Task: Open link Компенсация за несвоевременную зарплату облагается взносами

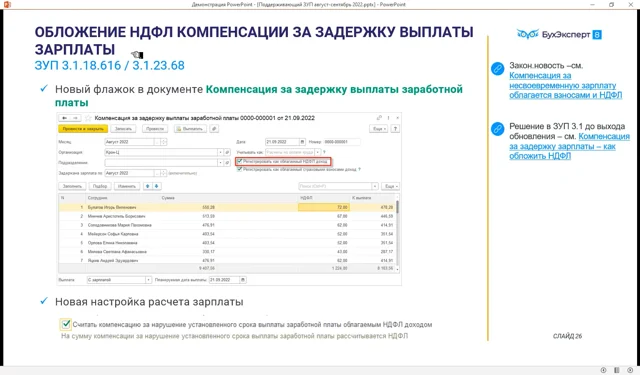Action: click(x=565, y=85)
